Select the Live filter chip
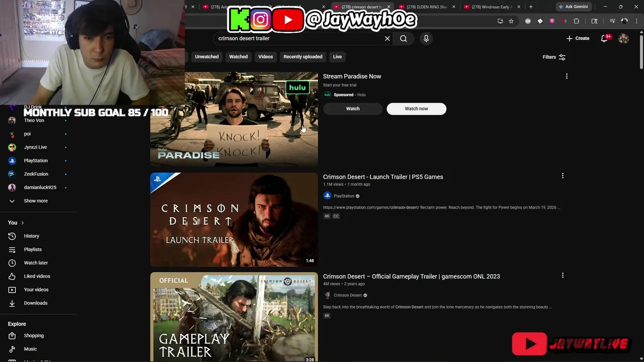Viewport: 644px width, 362px height. point(337,57)
